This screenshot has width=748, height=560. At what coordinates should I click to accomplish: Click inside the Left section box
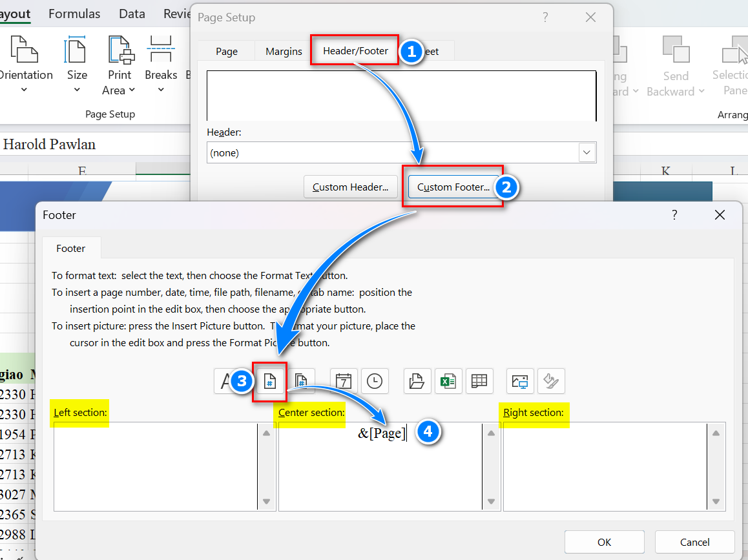(155, 466)
